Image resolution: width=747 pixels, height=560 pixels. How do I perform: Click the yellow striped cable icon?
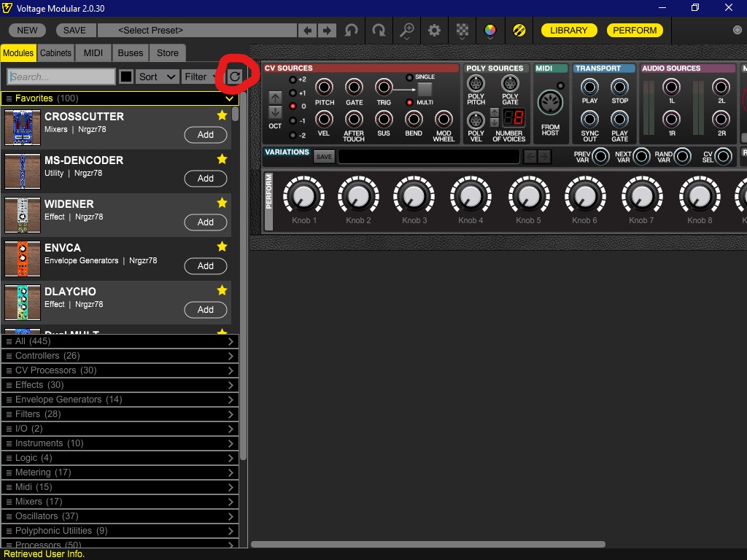point(519,31)
